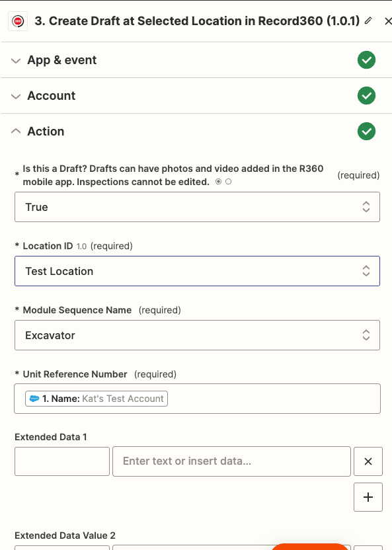This screenshot has height=550, width=392.
Task: Expand the Account section
Action: click(15, 95)
